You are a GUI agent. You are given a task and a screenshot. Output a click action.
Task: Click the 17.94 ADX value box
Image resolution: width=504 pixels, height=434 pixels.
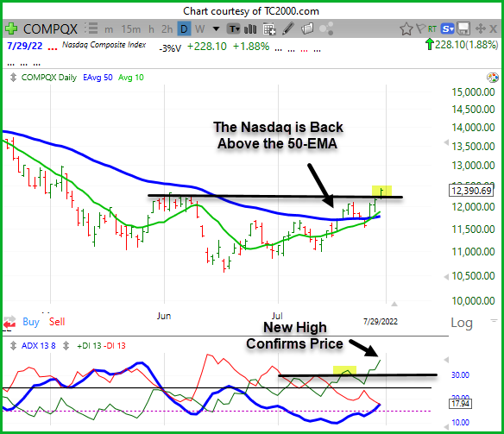pos(460,404)
